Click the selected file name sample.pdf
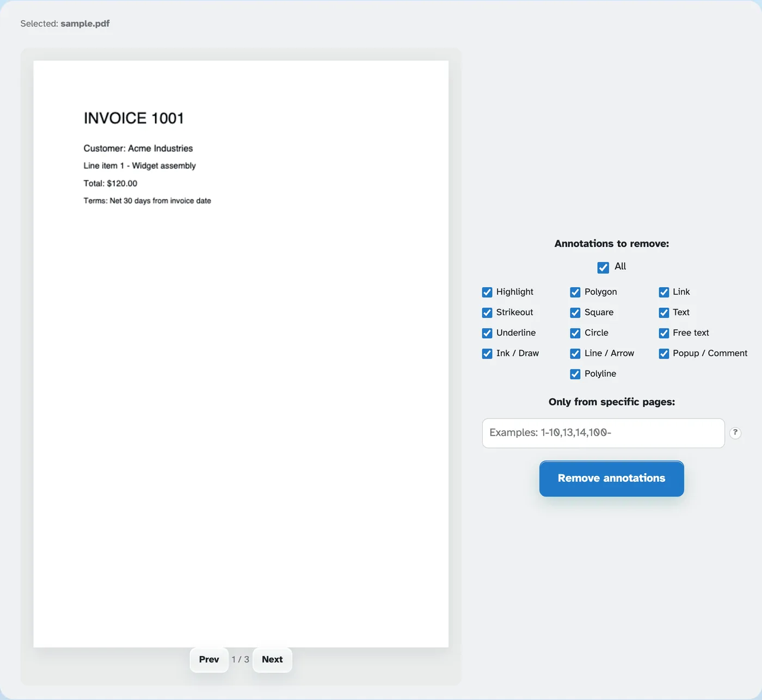This screenshot has height=700, width=762. (x=85, y=23)
